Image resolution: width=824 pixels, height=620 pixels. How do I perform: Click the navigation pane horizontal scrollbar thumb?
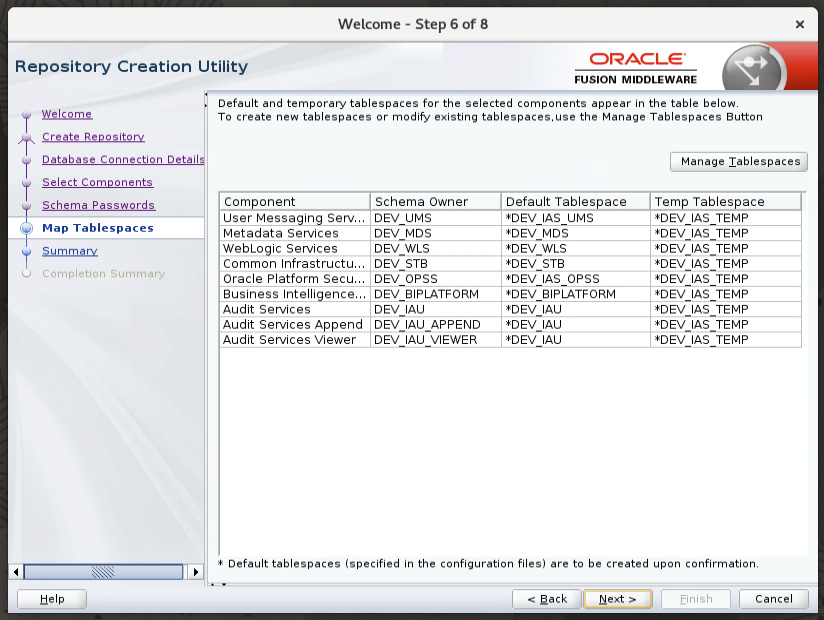click(x=103, y=572)
